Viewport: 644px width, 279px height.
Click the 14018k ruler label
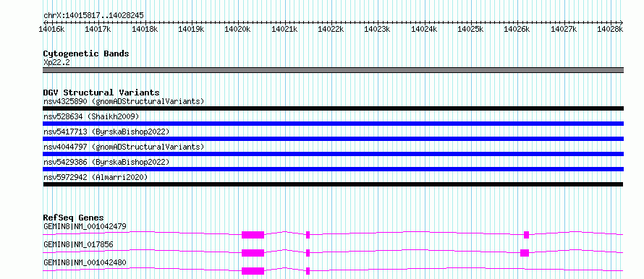145,29
